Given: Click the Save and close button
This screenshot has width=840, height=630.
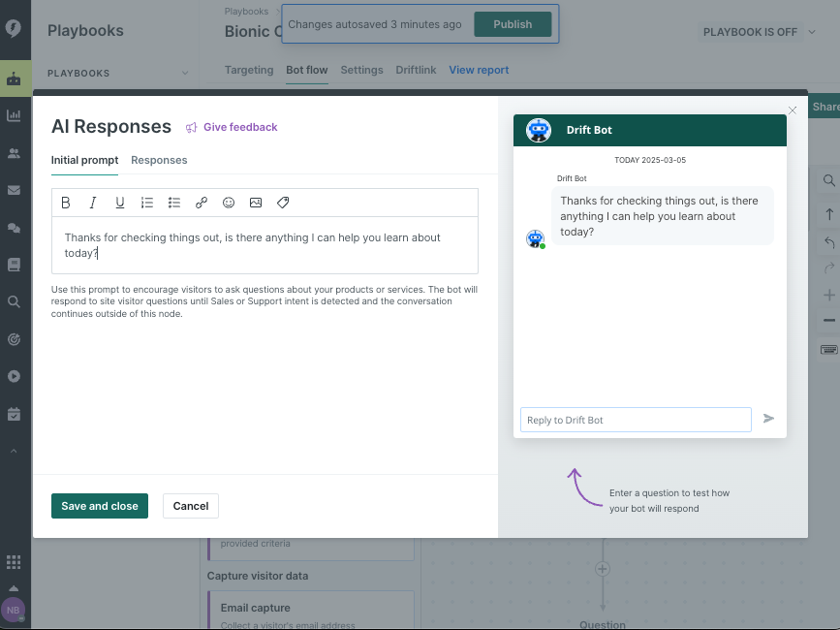Looking at the screenshot, I should point(99,506).
